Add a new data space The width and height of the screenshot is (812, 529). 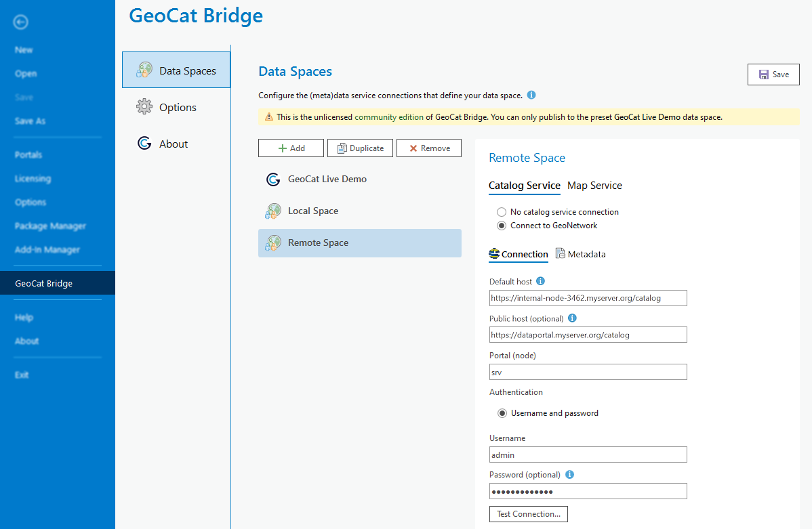(x=291, y=148)
